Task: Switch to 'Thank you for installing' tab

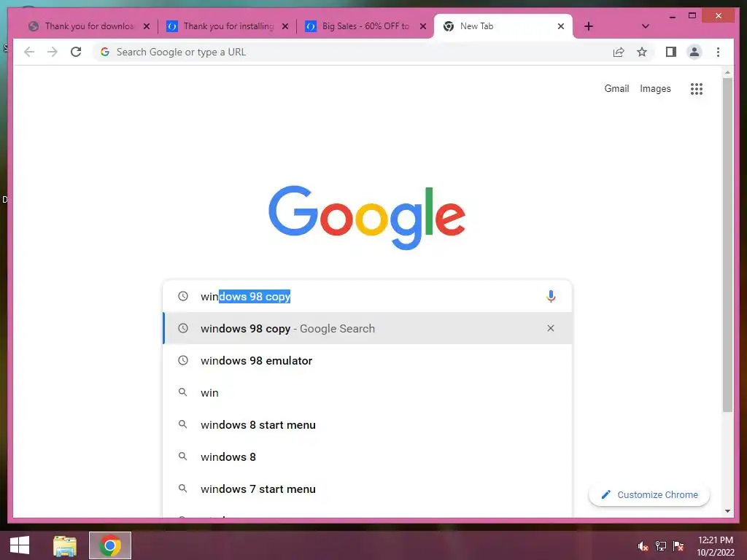Action: [x=228, y=26]
